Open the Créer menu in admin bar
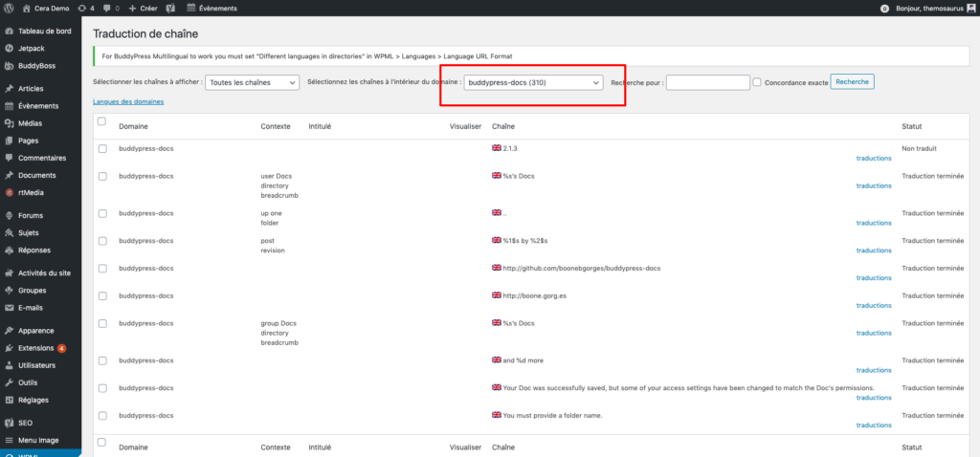 click(x=143, y=8)
